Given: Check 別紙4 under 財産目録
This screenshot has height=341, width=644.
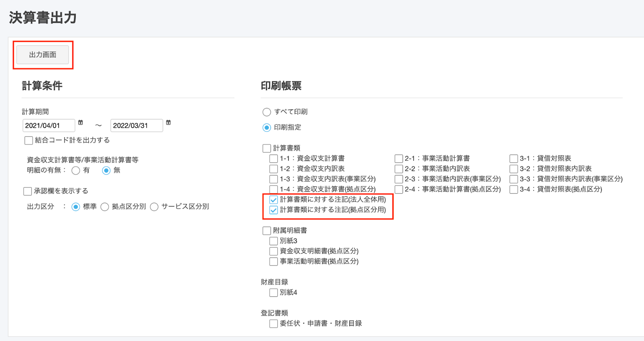Looking at the screenshot, I should 273,293.
